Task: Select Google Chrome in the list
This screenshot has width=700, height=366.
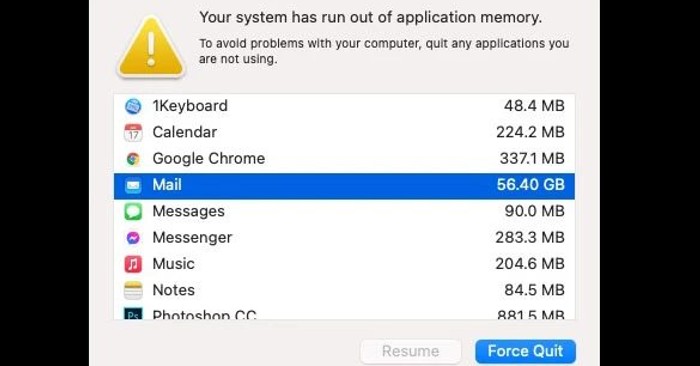Action: pyautogui.click(x=344, y=159)
